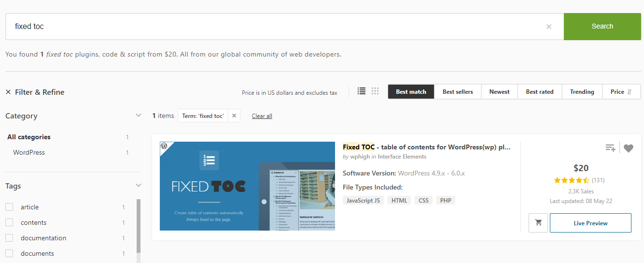Remove the 'fixed toc' term filter
Viewport: 644px width, 263px height.
pos(234,116)
